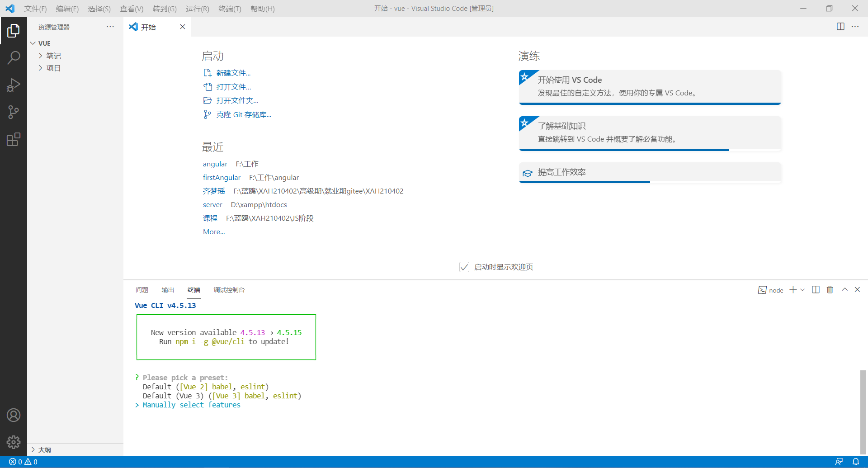Open 提高工作效率 walkthrough
This screenshot has width=868, height=468.
click(650, 172)
